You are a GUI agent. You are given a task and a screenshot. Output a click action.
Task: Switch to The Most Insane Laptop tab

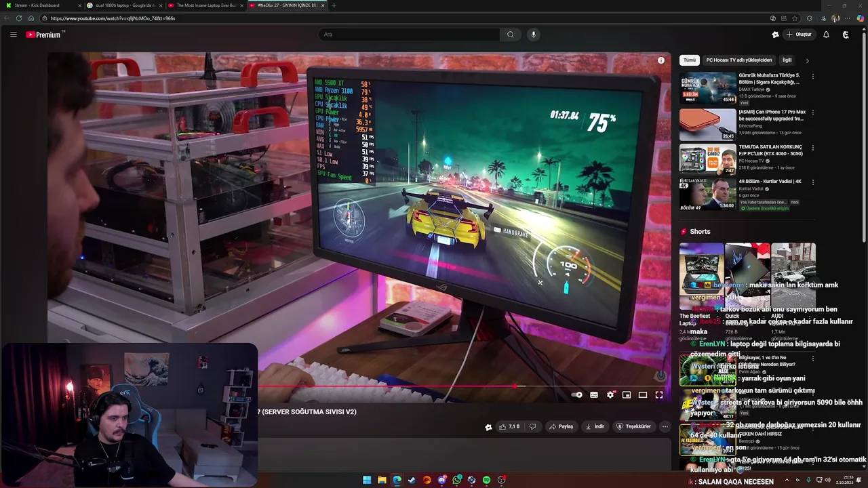point(205,5)
